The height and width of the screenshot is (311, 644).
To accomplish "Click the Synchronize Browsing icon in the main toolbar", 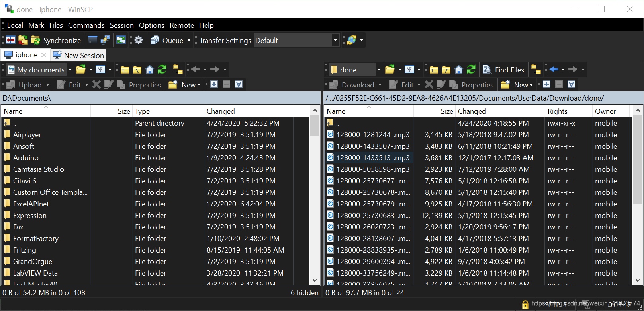I will (x=23, y=40).
